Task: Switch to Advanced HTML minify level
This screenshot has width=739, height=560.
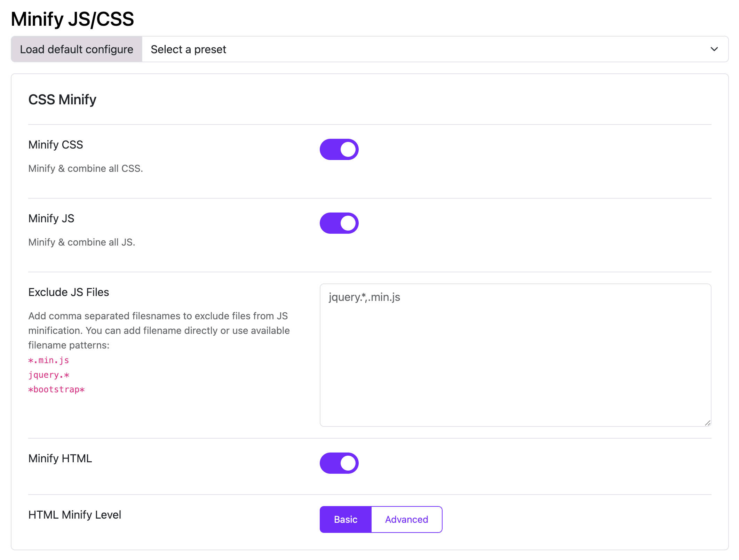Action: (x=407, y=520)
